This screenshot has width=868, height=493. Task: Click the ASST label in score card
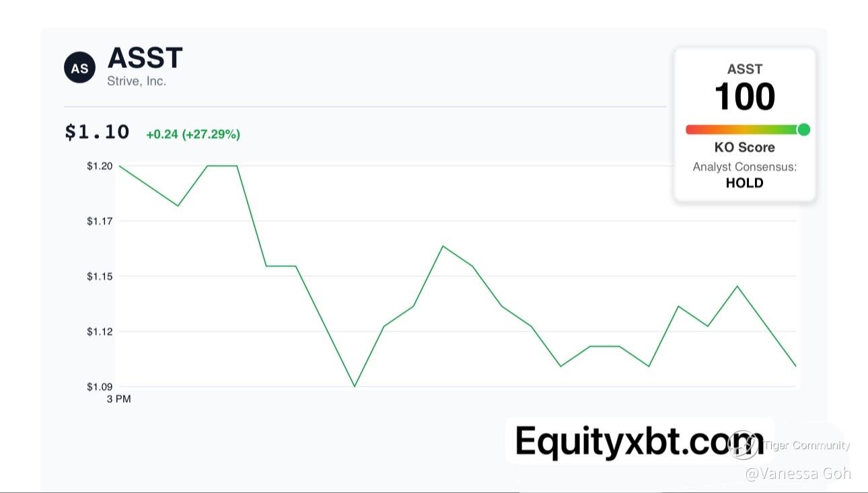point(745,69)
